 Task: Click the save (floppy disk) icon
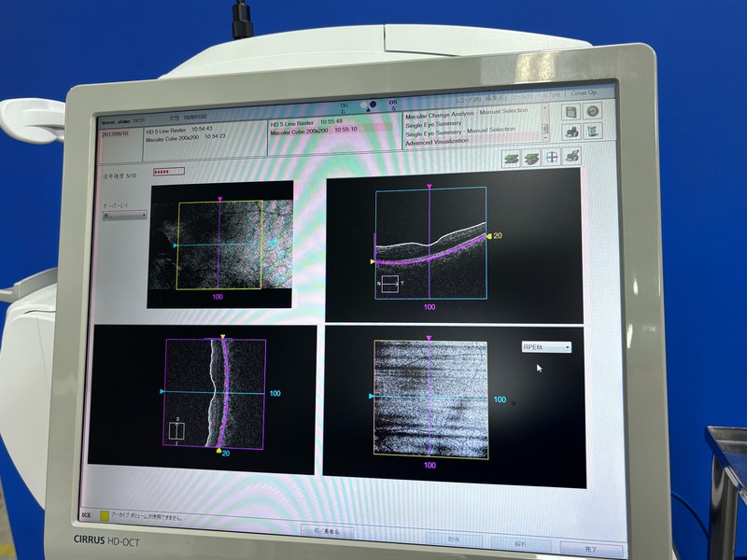[570, 111]
